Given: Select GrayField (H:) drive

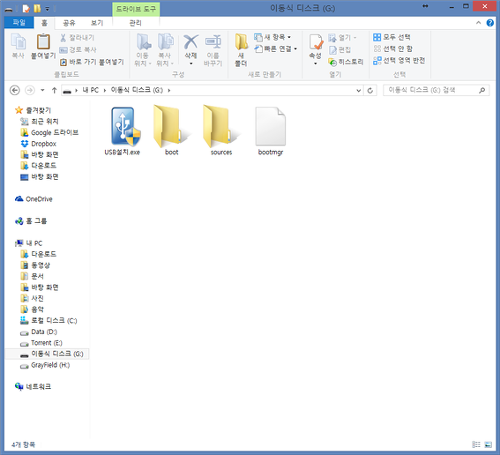Looking at the screenshot, I should click(x=45, y=365).
